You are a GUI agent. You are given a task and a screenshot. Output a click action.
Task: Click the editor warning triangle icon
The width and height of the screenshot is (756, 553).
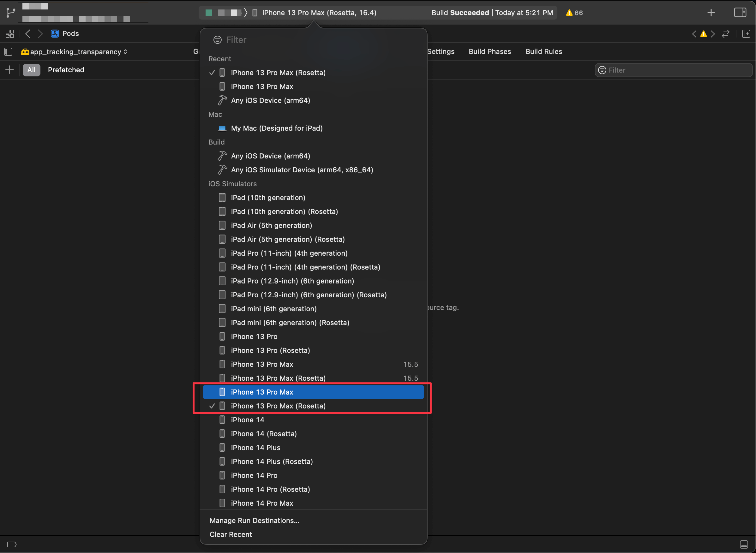coord(704,34)
